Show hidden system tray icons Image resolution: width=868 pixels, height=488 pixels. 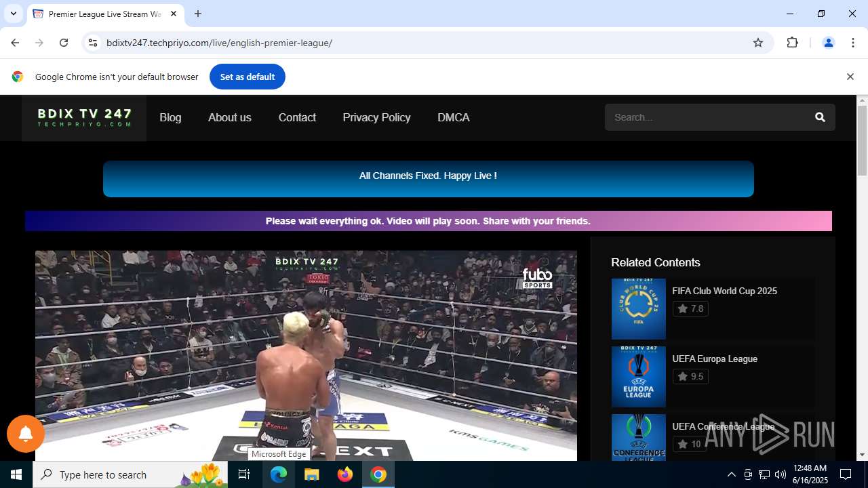731,474
